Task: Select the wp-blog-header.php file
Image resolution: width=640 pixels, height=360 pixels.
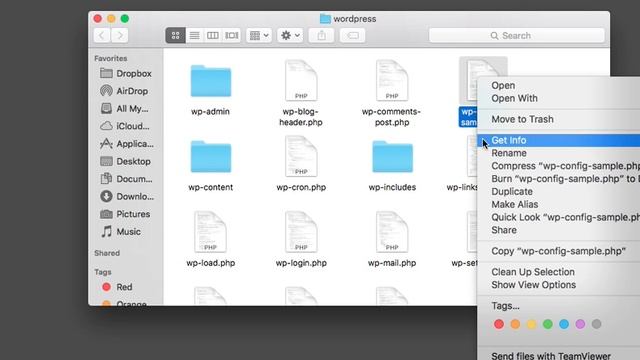Action: [301, 80]
